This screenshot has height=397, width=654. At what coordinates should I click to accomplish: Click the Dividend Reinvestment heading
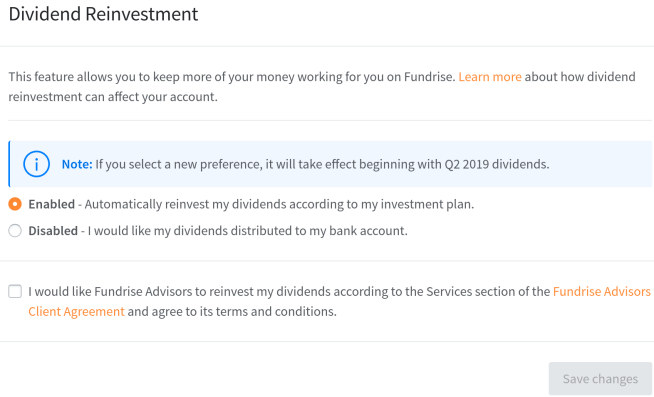pos(103,14)
